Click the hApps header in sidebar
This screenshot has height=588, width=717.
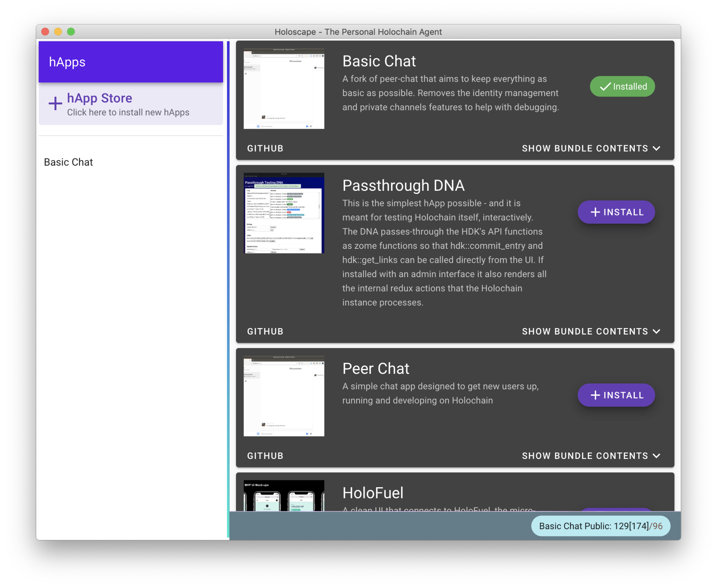pos(131,62)
